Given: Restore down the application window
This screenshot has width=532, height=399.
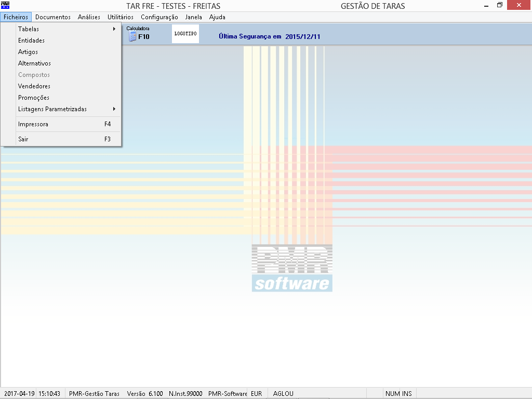Looking at the screenshot, I should coord(500,5).
